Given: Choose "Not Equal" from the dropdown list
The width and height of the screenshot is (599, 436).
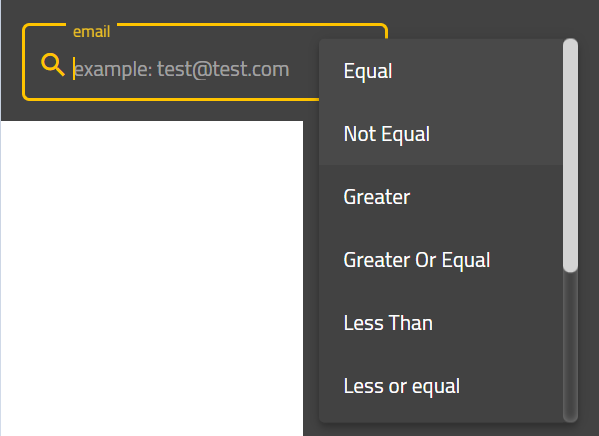Looking at the screenshot, I should 441,134.
